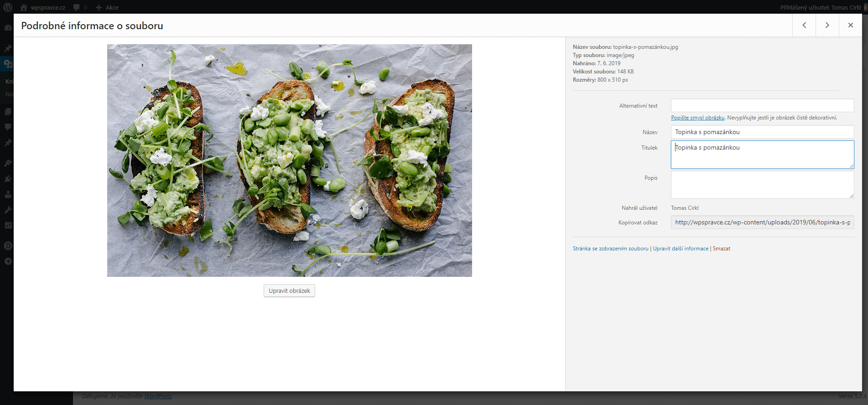The width and height of the screenshot is (868, 405).
Task: Click into the Název input field
Action: (762, 132)
